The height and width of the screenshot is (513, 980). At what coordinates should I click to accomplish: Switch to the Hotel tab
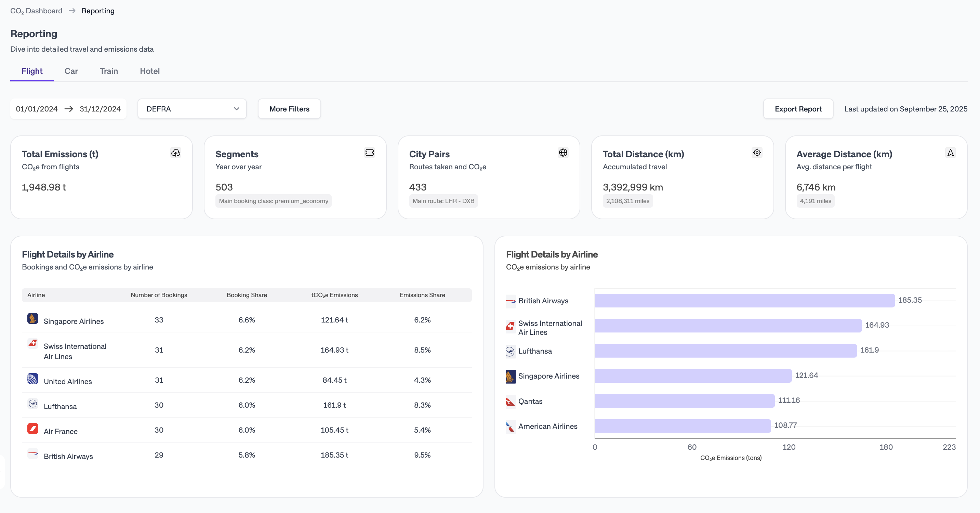click(149, 71)
